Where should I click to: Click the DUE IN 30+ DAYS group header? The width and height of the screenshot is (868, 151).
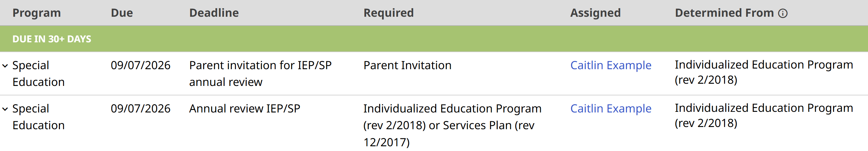[x=52, y=39]
